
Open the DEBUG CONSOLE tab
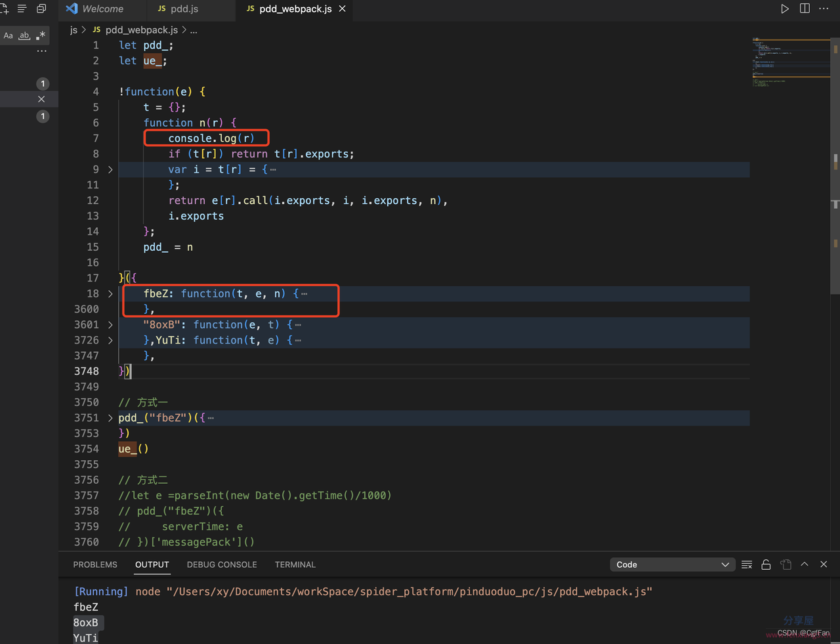[x=222, y=565]
